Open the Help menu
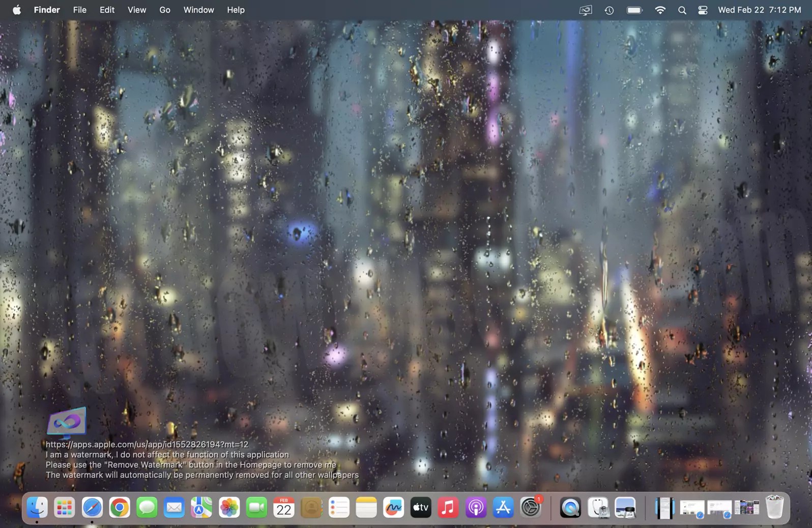The width and height of the screenshot is (812, 528). coord(236,10)
